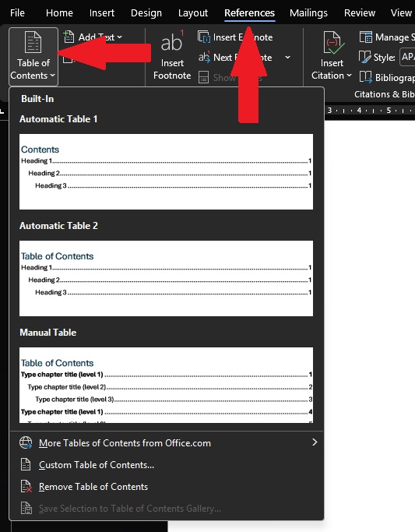The image size is (415, 532).
Task: Expand the Next Footnote dropdown arrow
Action: pos(287,58)
